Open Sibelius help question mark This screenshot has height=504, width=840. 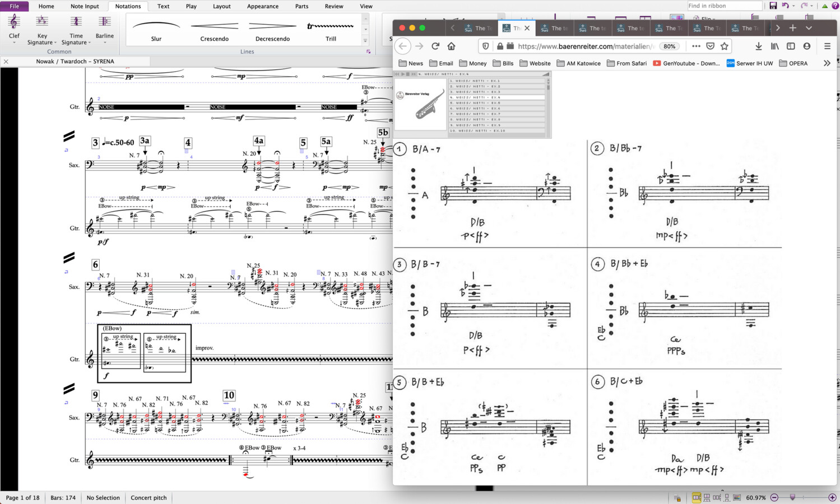[x=835, y=6]
